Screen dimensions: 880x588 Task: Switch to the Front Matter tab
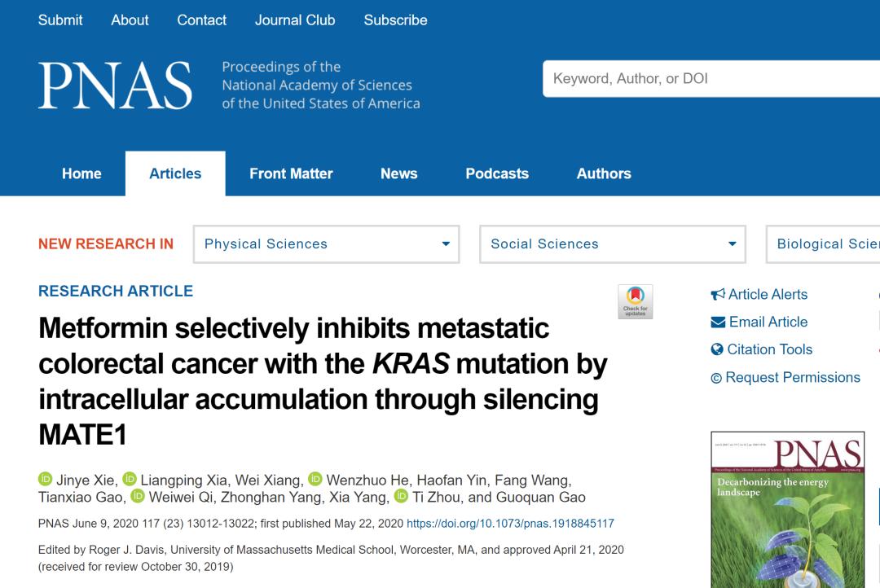point(291,173)
